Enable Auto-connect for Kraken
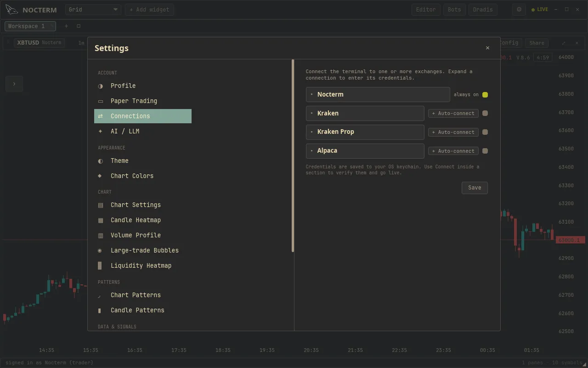588x368 pixels. coord(453,113)
